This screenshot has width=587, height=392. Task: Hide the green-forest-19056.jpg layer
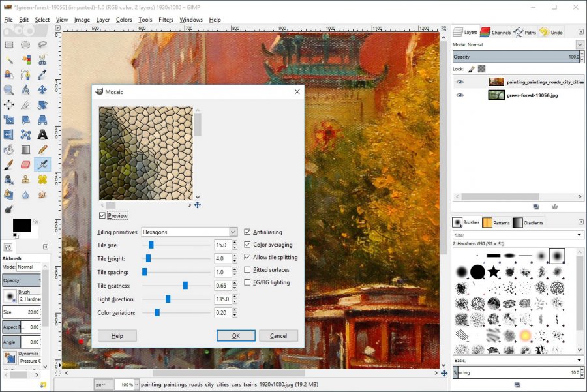460,95
